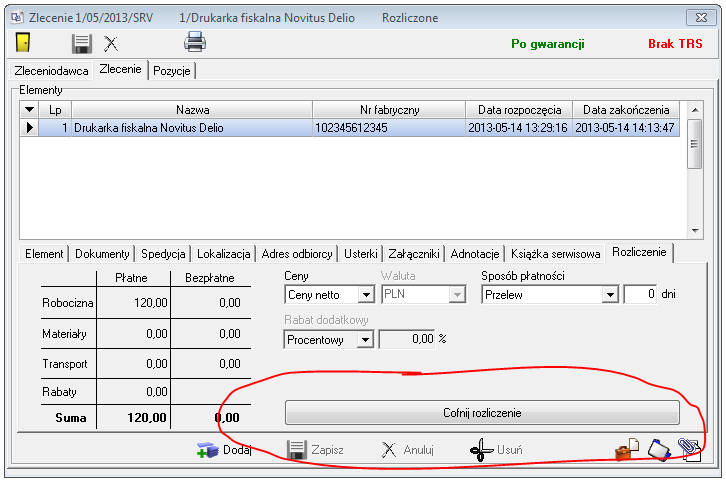The height and width of the screenshot is (483, 726).
Task: Switch to the Spedycja sub-tab
Action: 163,254
